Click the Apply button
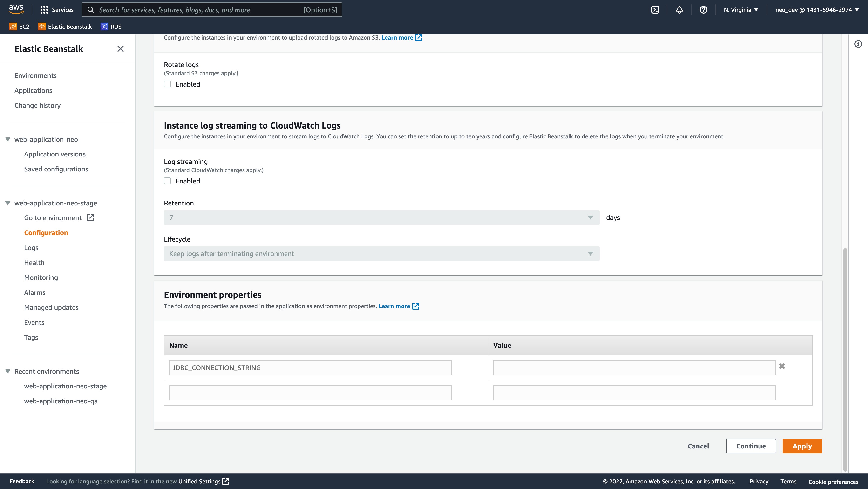This screenshot has height=489, width=868. point(802,446)
